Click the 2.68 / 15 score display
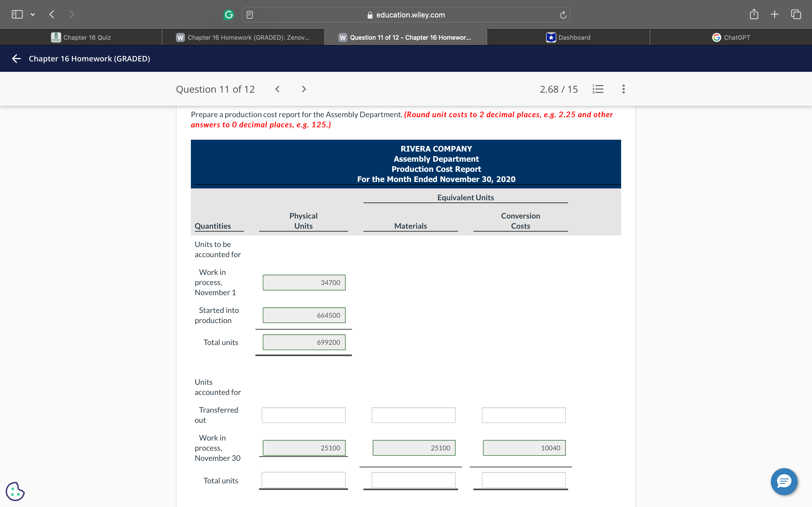The height and width of the screenshot is (507, 812). [x=559, y=89]
